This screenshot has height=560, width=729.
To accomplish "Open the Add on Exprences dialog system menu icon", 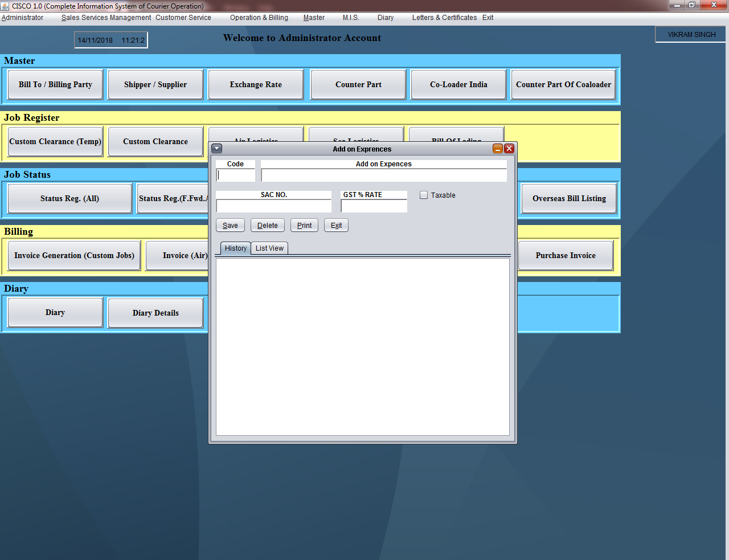I will pos(216,149).
